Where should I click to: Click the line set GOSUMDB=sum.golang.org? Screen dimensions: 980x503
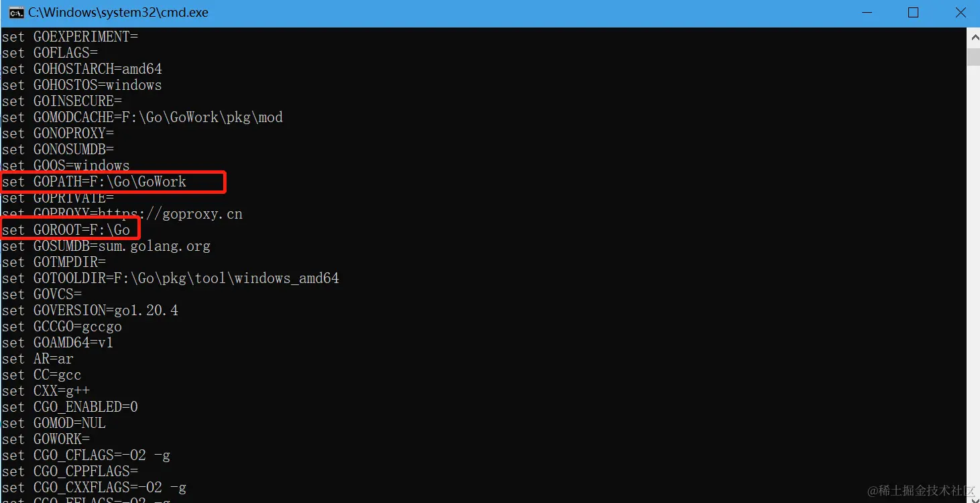coord(106,246)
